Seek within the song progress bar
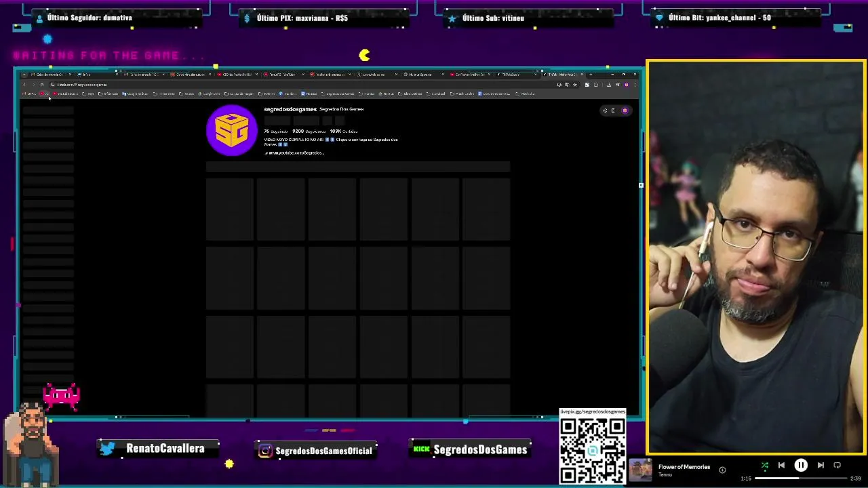868x488 pixels. pos(802,479)
